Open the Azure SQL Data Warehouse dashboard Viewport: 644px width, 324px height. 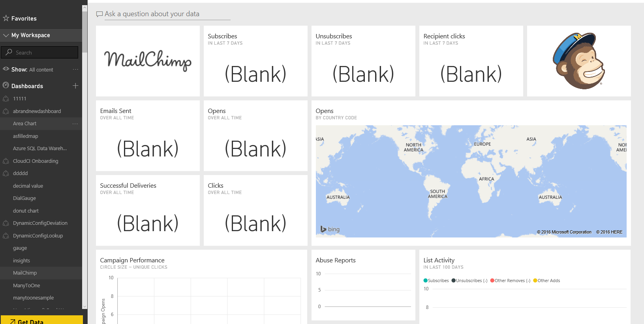click(x=40, y=149)
